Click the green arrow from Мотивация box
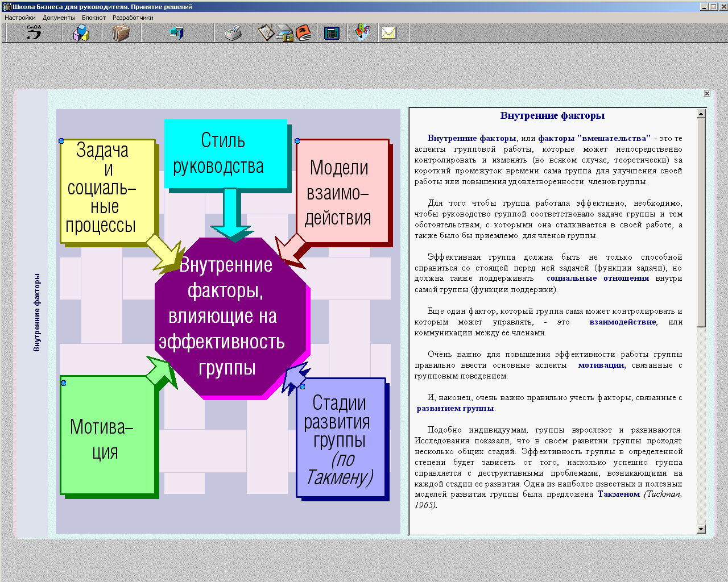 coord(162,372)
